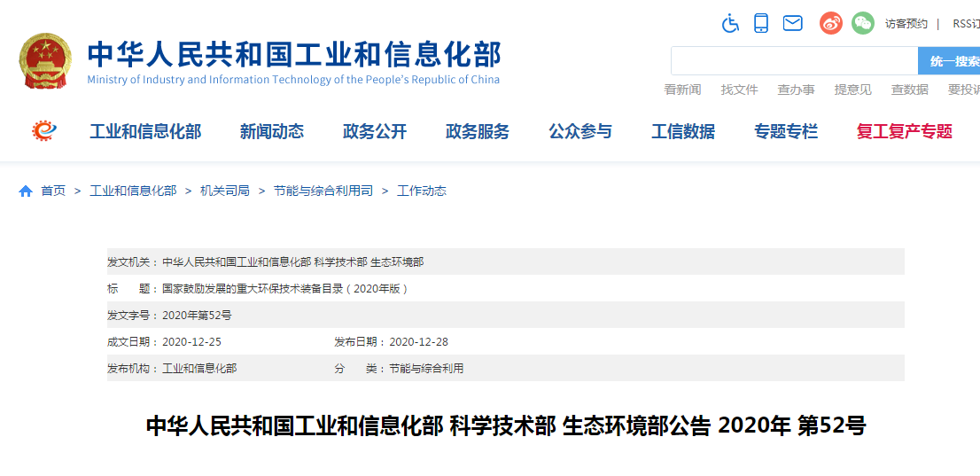Click the email envelope icon
This screenshot has width=980, height=476.
pos(792,24)
